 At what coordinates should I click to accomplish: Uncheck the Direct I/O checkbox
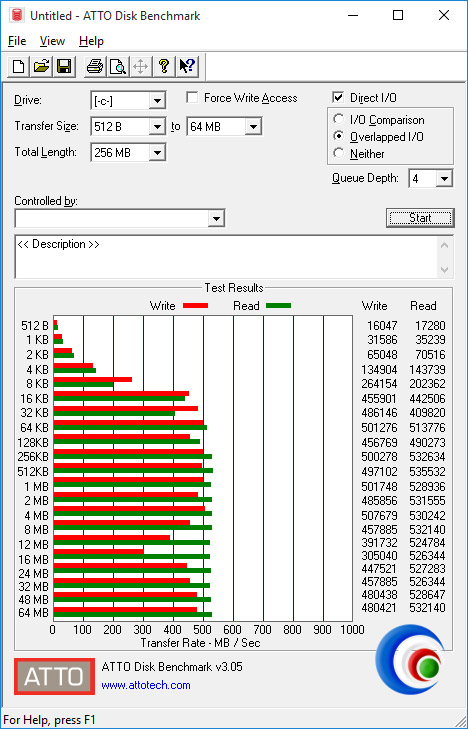tap(338, 98)
